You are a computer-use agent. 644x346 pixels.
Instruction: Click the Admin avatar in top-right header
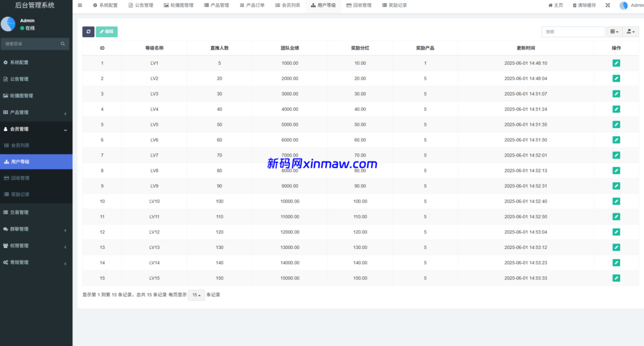(623, 5)
